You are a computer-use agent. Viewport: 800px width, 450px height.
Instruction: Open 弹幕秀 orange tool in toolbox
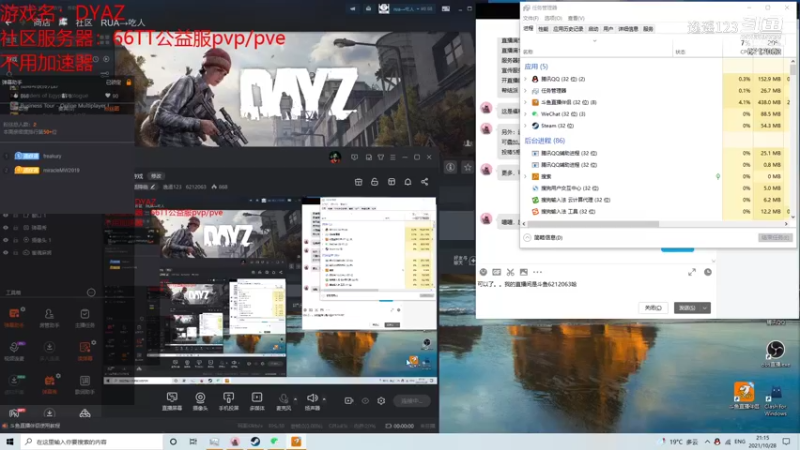click(x=49, y=384)
